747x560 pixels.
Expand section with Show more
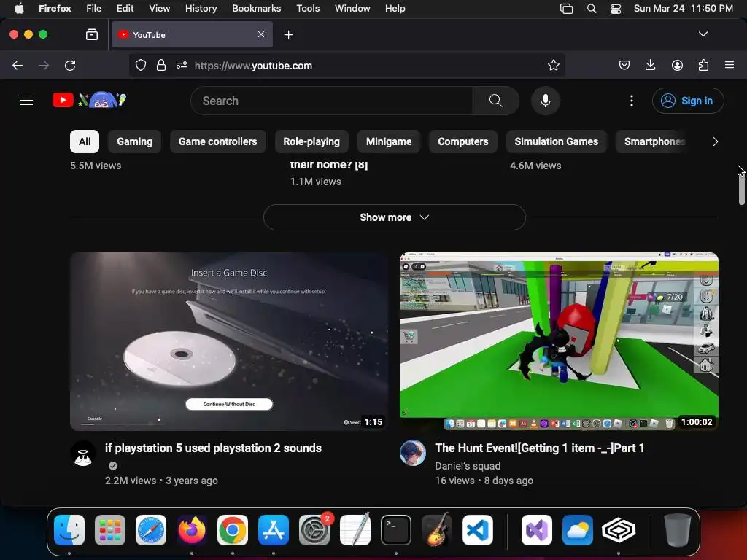pyautogui.click(x=395, y=217)
